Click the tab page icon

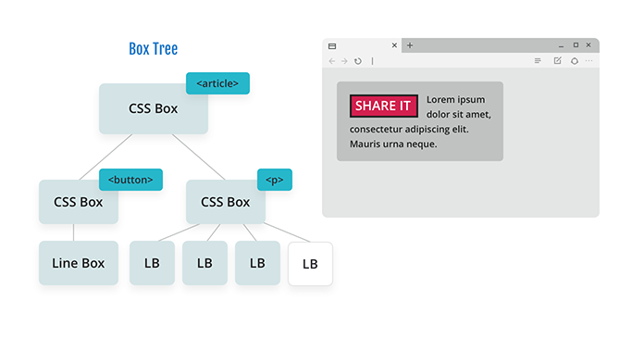[332, 46]
